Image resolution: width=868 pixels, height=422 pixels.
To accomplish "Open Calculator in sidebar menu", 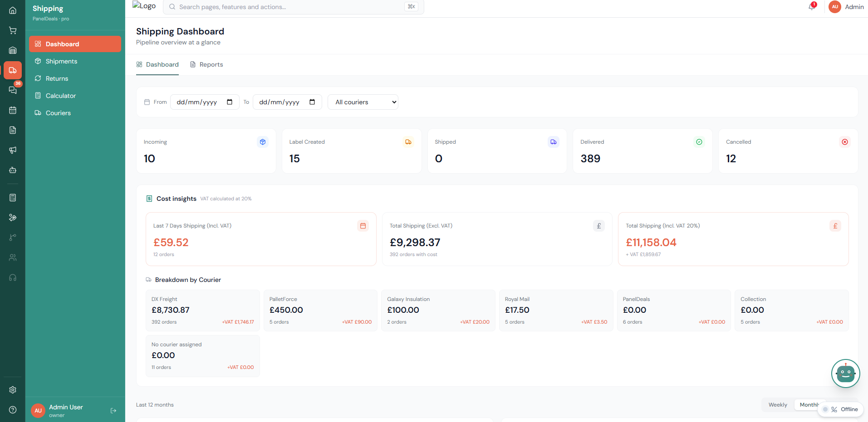I will (75, 96).
